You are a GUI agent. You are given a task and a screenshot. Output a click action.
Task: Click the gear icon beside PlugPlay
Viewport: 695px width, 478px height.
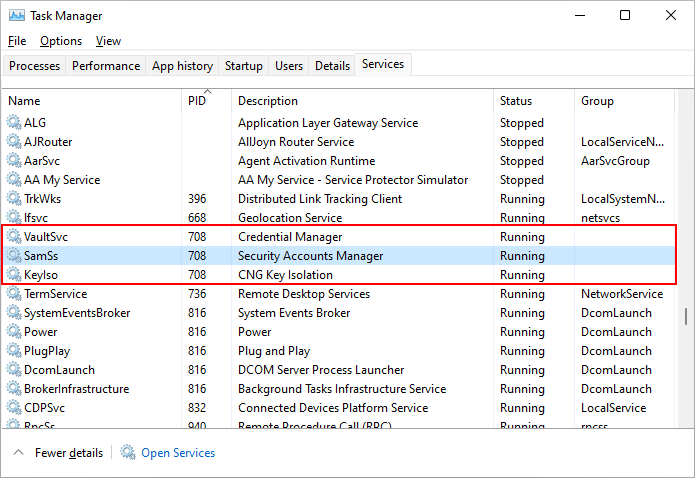pos(14,351)
